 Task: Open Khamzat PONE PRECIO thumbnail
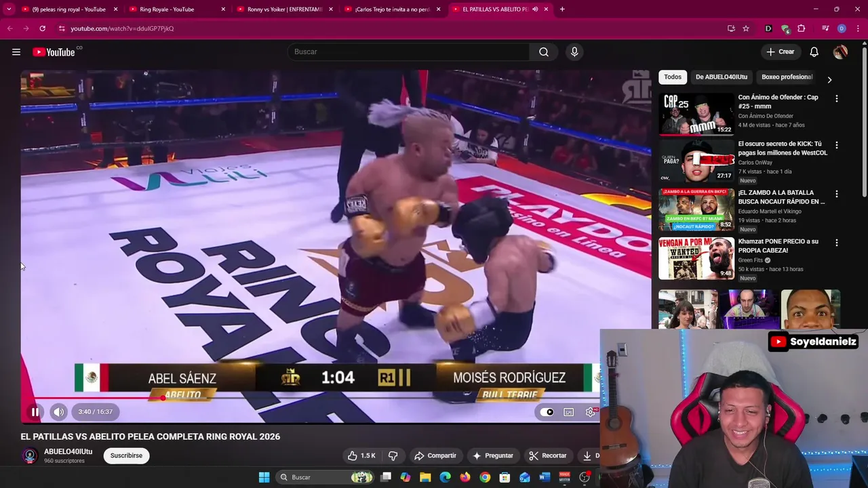pos(696,258)
